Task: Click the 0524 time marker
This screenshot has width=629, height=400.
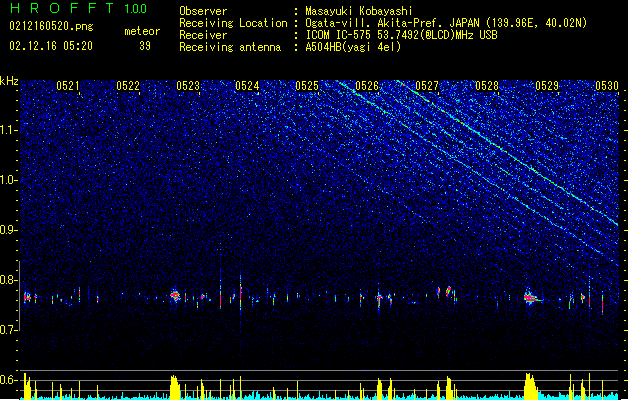Action: point(247,85)
